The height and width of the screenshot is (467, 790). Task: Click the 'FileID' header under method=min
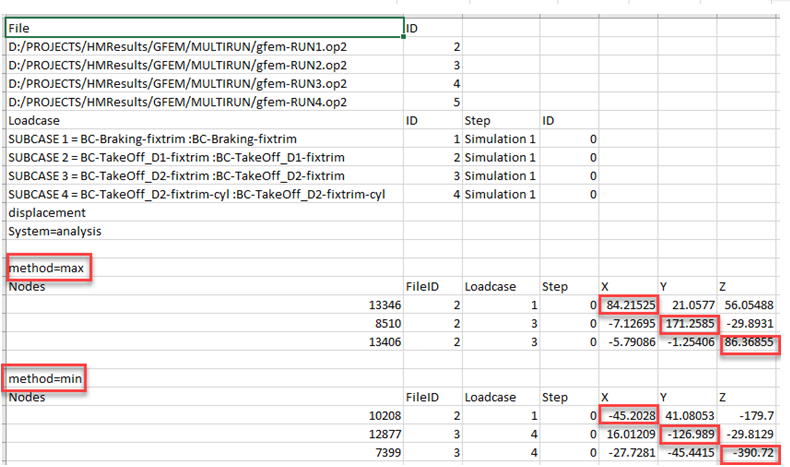coord(433,397)
